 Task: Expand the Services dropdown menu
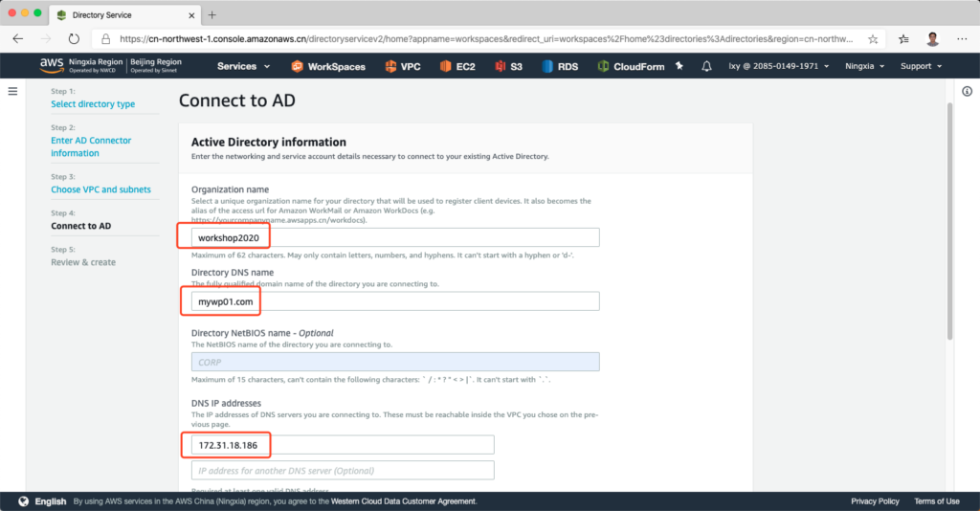(x=243, y=66)
